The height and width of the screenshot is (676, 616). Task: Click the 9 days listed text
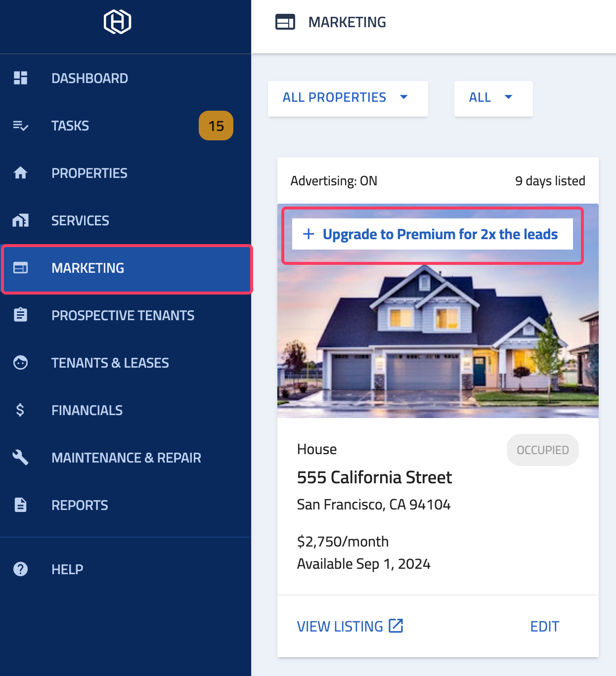tap(550, 181)
